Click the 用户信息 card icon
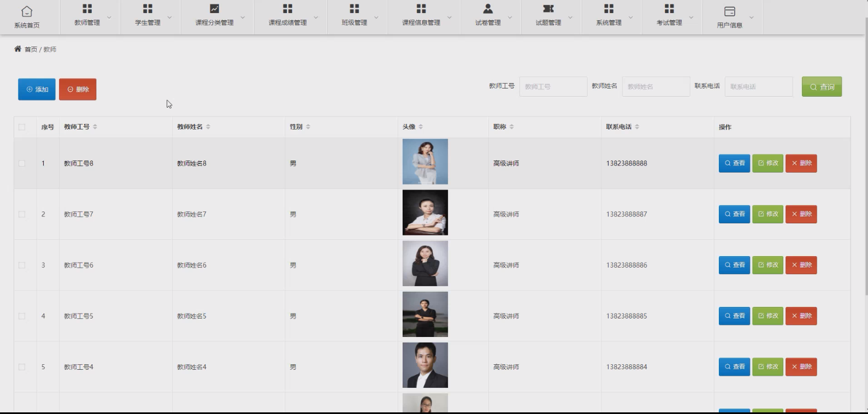The image size is (868, 414). [730, 11]
